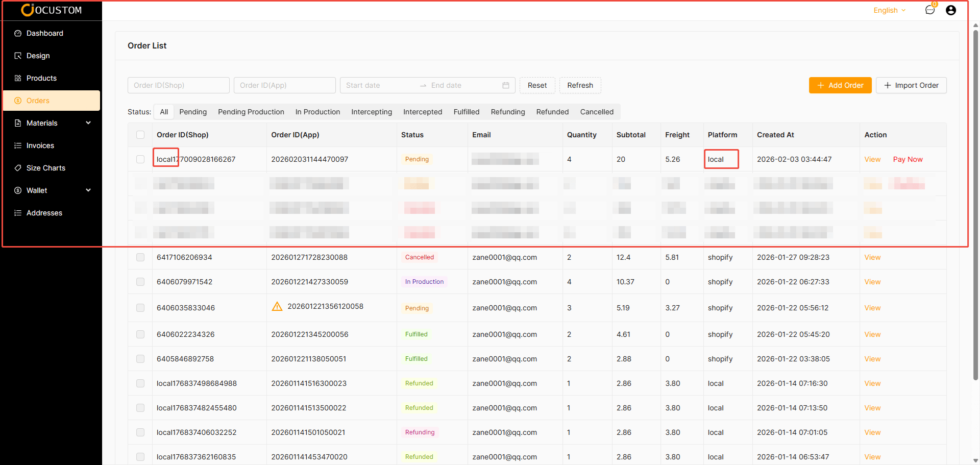Check the box for order 6417106206934

point(140,257)
